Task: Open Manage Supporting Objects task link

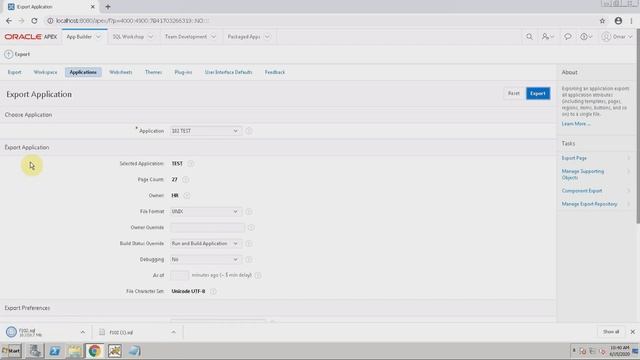Action: pos(583,174)
